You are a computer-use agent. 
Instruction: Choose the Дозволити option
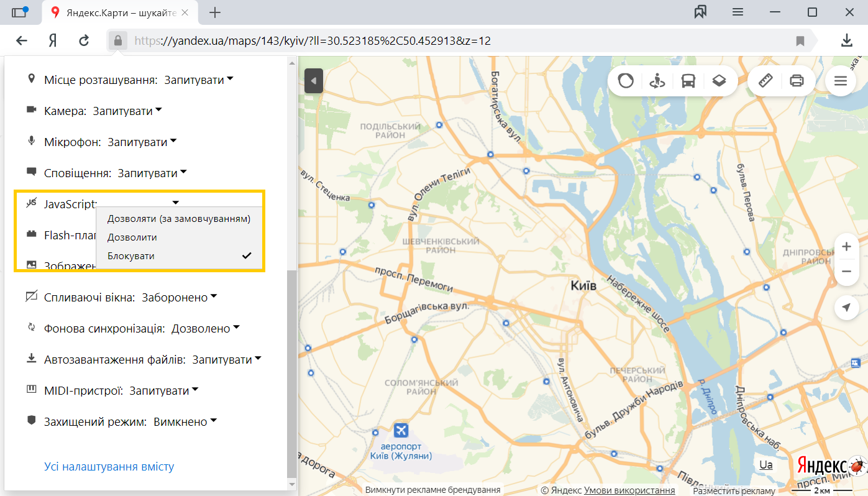click(x=179, y=237)
